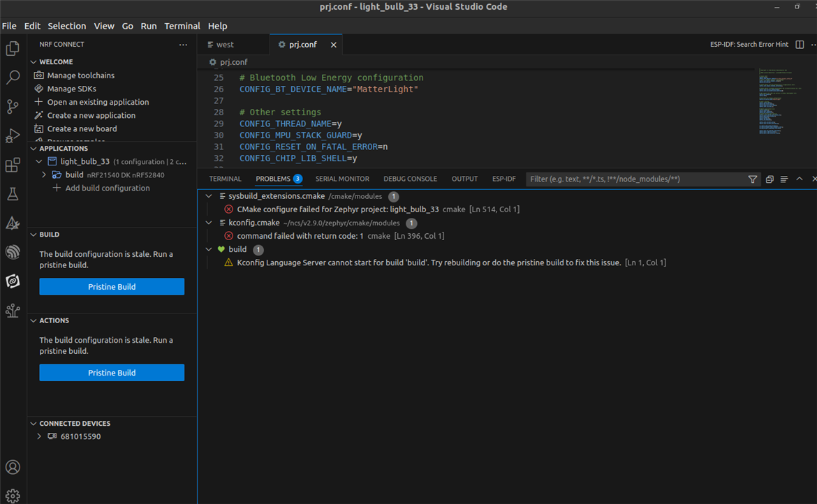Collapse the ACTIONS section
This screenshot has width=817, height=504.
point(34,320)
